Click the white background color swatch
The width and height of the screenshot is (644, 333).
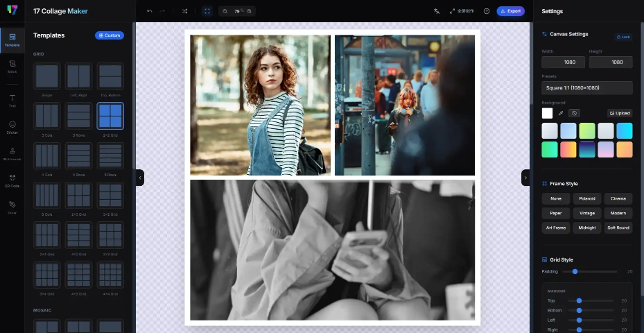(547, 113)
